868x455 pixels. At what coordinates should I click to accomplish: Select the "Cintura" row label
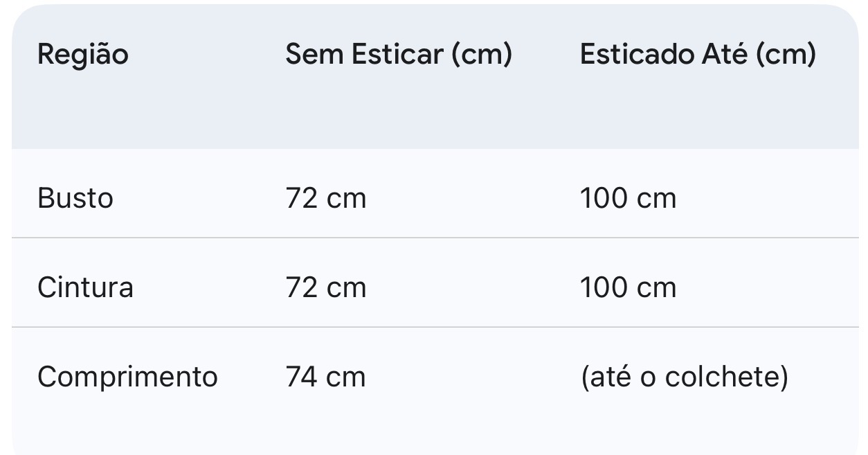(85, 287)
